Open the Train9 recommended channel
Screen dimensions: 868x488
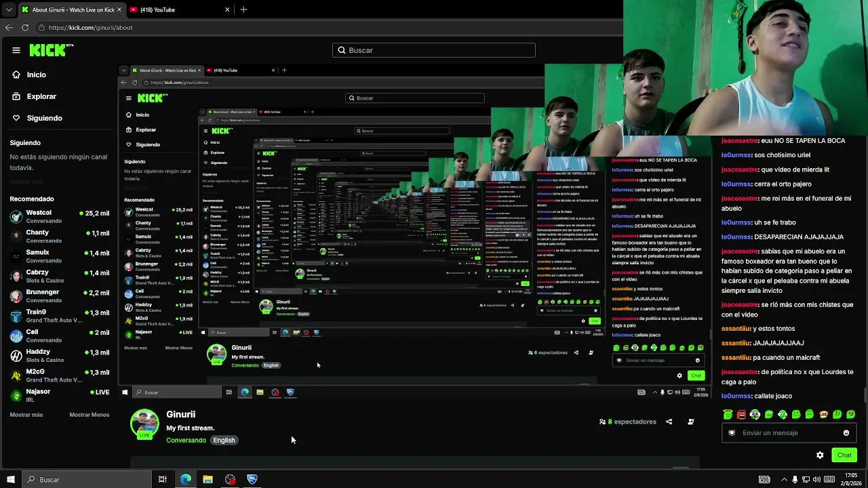[60, 316]
